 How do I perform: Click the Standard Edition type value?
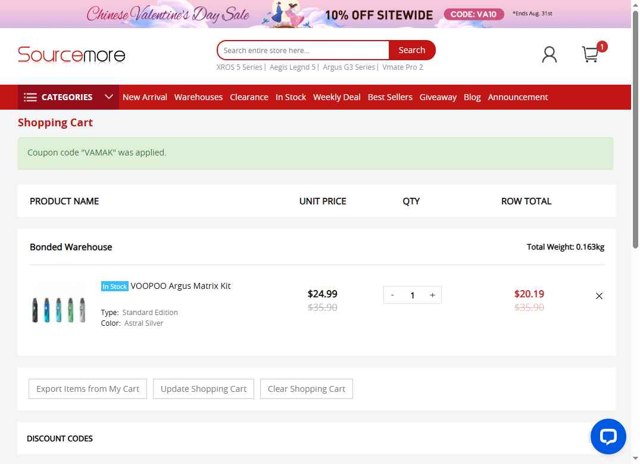(x=150, y=313)
